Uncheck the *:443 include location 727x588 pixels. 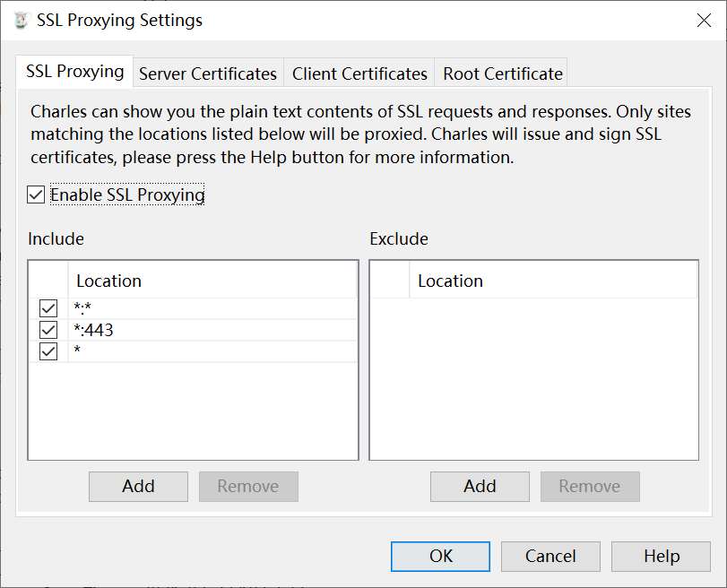coord(48,330)
